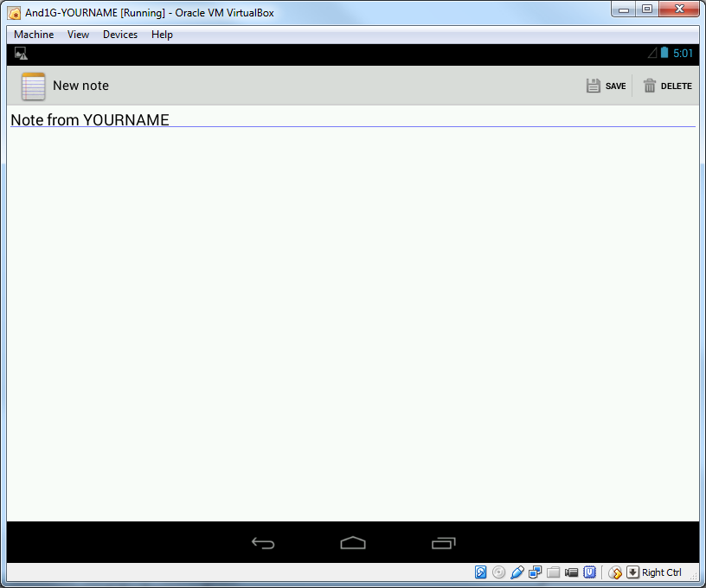This screenshot has height=588, width=706.
Task: Click the mouse integration icon in VirtualBox status bar
Action: [615, 572]
